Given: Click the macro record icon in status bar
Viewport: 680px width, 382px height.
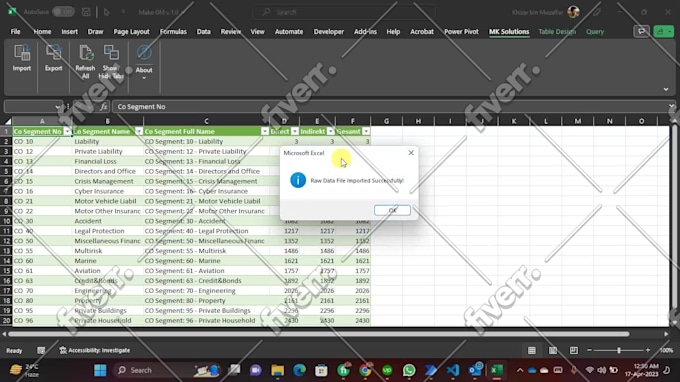Looking at the screenshot, I should [x=41, y=350].
